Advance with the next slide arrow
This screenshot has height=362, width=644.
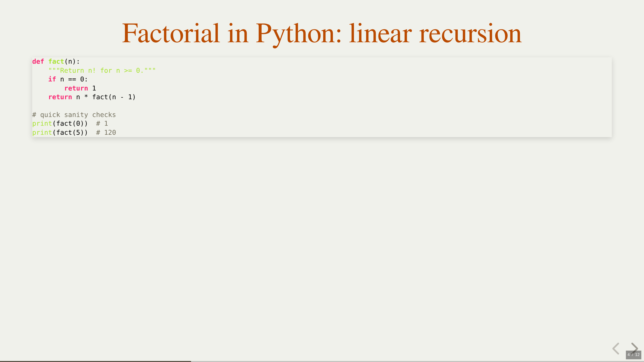coord(634,347)
